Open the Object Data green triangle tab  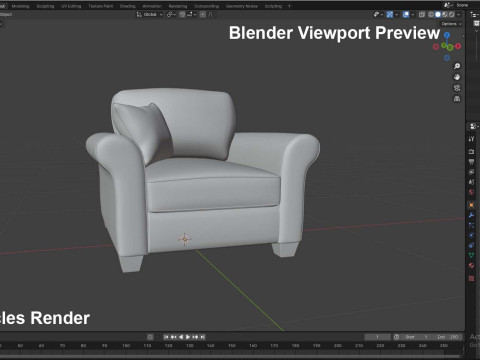click(471, 255)
